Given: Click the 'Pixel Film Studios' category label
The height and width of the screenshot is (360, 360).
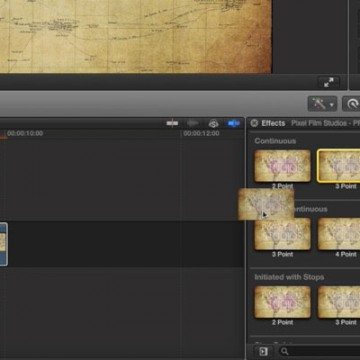Looking at the screenshot, I should point(325,123).
